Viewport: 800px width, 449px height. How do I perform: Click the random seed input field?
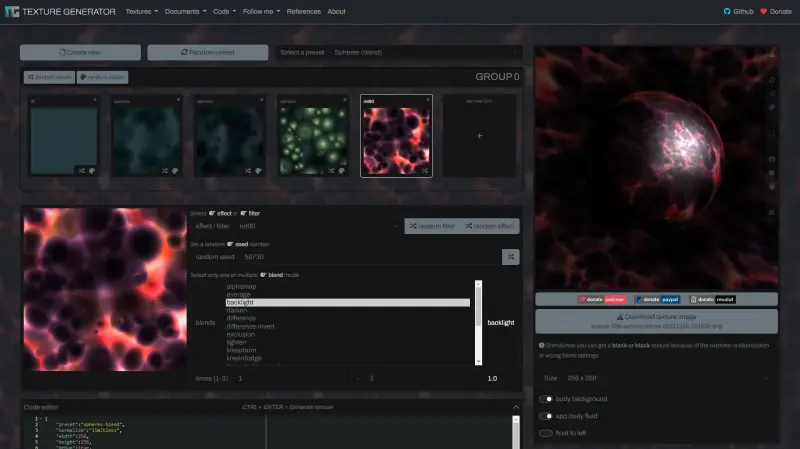pos(371,257)
